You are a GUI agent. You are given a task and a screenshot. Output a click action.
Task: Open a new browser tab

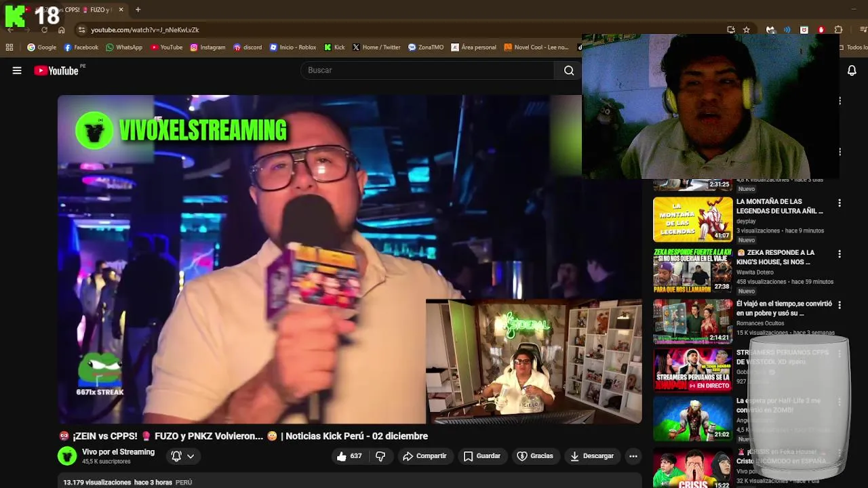point(138,9)
